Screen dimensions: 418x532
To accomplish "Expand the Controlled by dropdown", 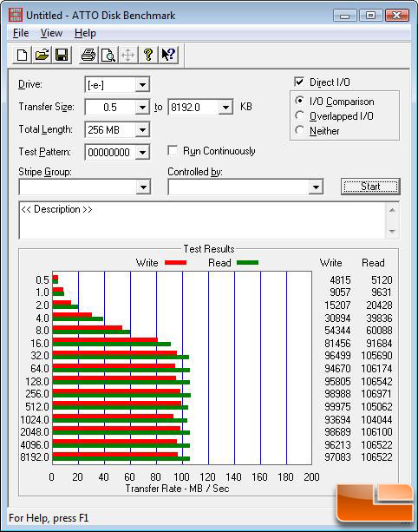I will (316, 187).
